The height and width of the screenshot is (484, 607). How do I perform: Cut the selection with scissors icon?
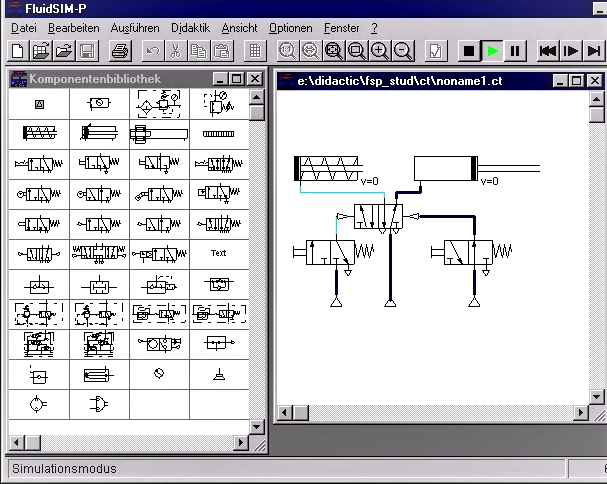(176, 51)
